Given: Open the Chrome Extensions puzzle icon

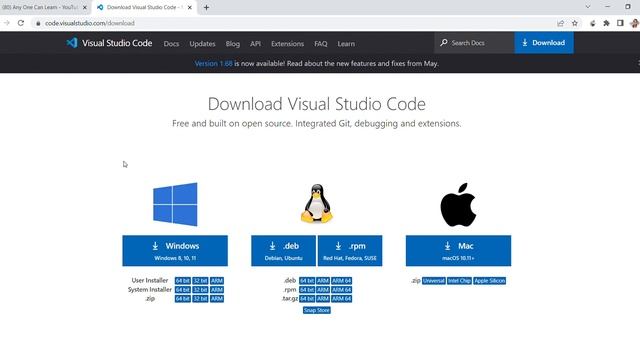Looking at the screenshot, I should (607, 23).
